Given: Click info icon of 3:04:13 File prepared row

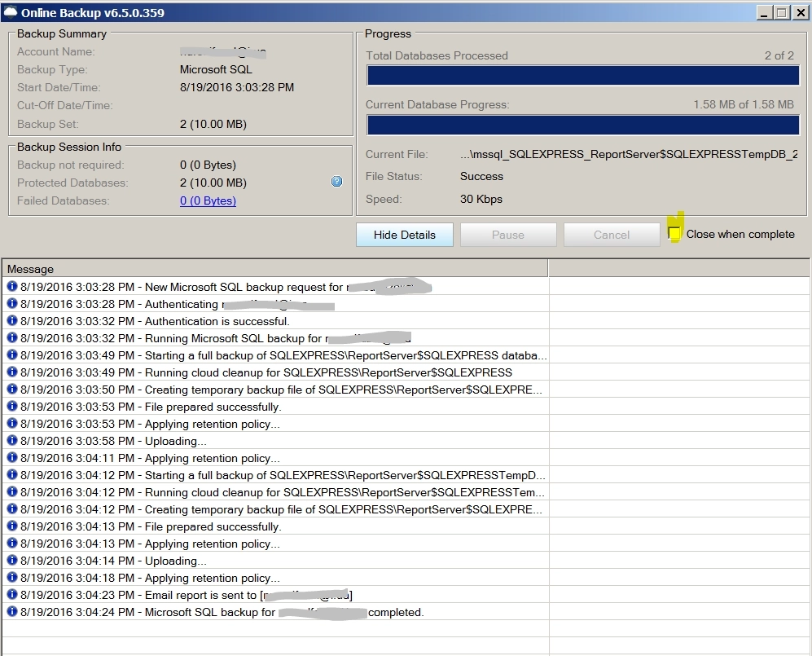Looking at the screenshot, I should (x=12, y=526).
